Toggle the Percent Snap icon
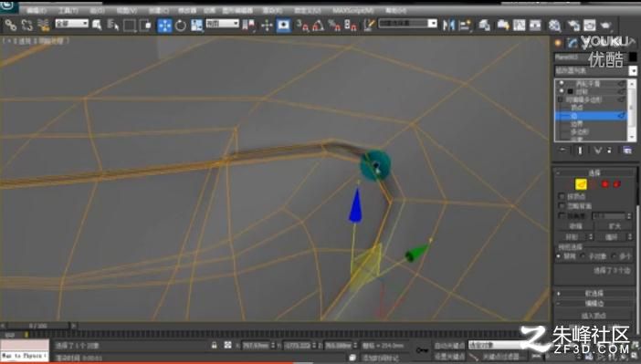 point(334,26)
